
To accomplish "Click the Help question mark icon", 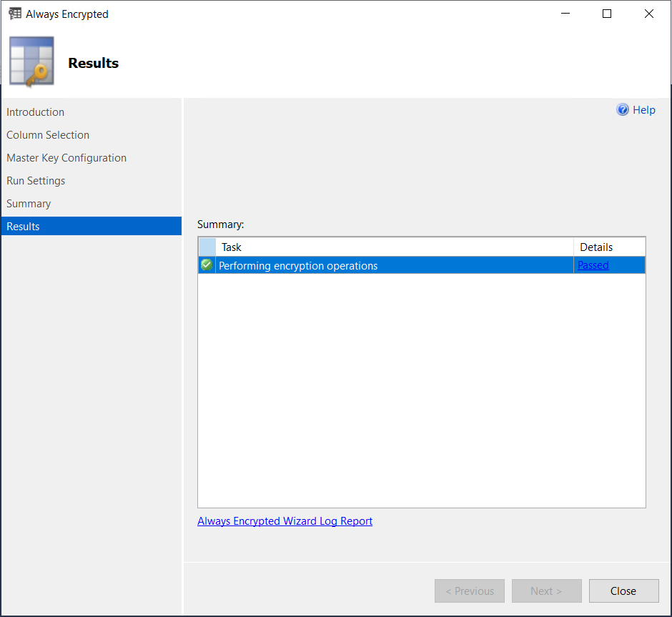I will (x=622, y=109).
